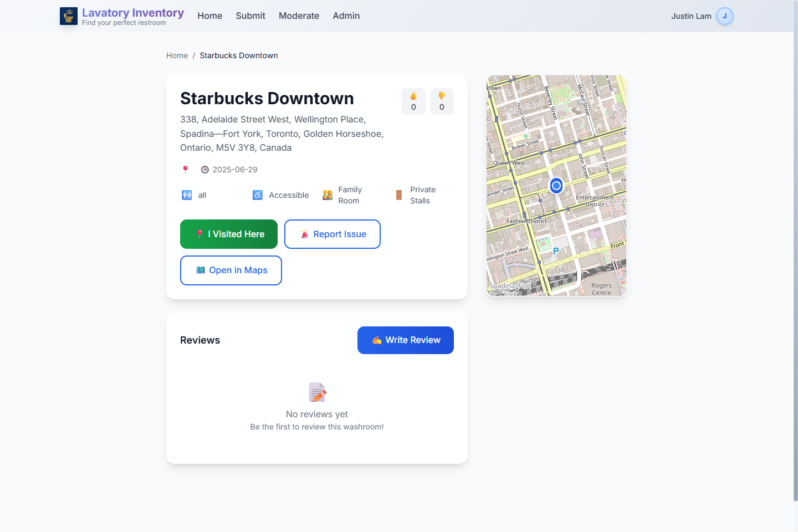This screenshot has width=798, height=532.
Task: Click the 'No reviews yet' message
Action: pyautogui.click(x=317, y=414)
